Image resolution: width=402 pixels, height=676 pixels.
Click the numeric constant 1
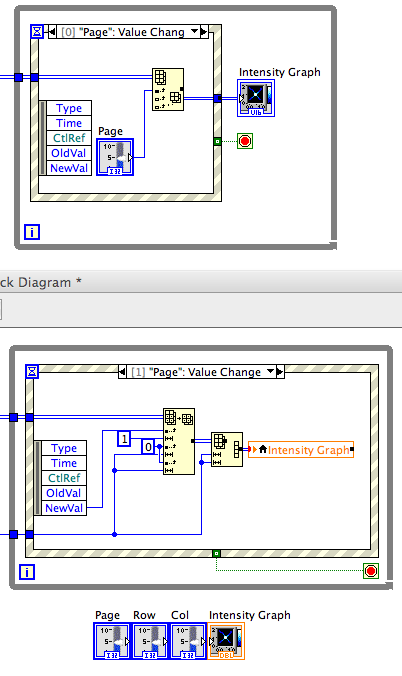[x=124, y=439]
